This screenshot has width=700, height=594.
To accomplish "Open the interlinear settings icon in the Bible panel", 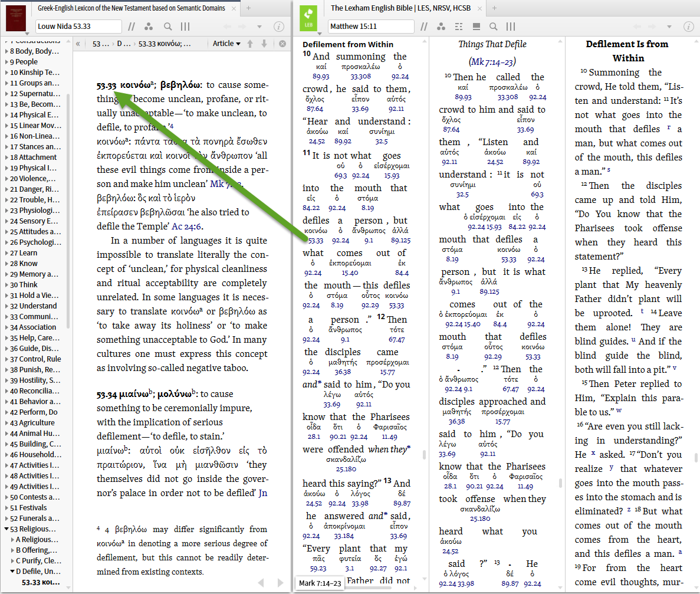I will pos(458,26).
